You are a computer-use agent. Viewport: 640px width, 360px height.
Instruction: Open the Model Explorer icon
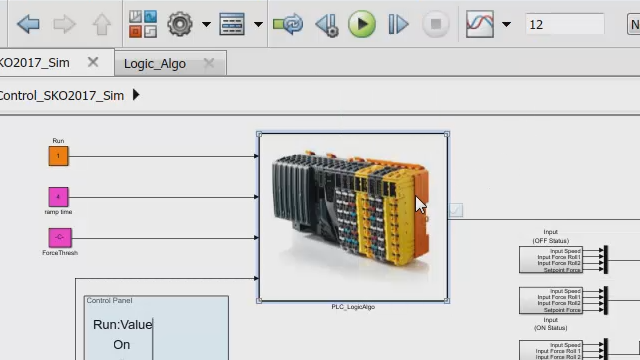click(232, 24)
